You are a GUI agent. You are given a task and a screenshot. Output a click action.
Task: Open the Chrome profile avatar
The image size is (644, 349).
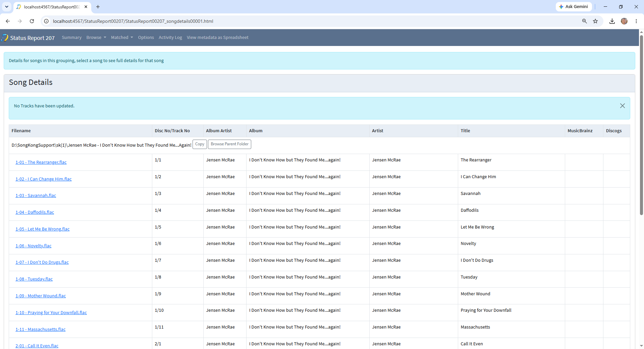click(x=624, y=21)
